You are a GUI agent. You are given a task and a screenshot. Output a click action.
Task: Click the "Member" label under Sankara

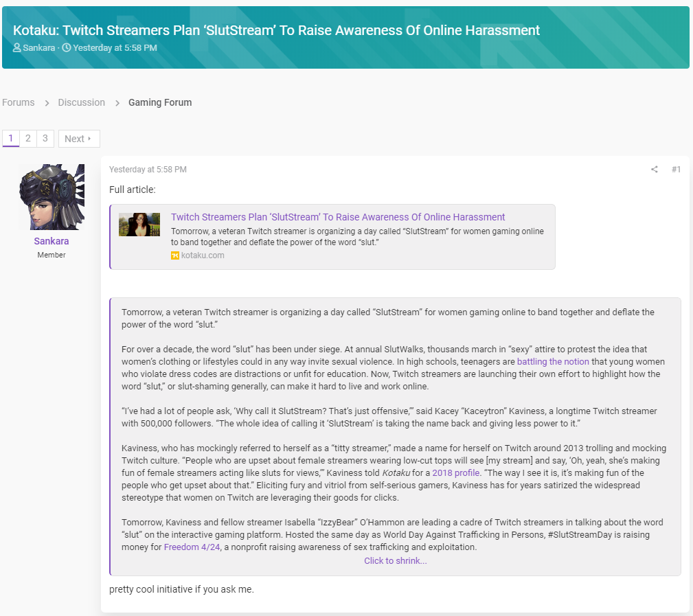pos(52,255)
